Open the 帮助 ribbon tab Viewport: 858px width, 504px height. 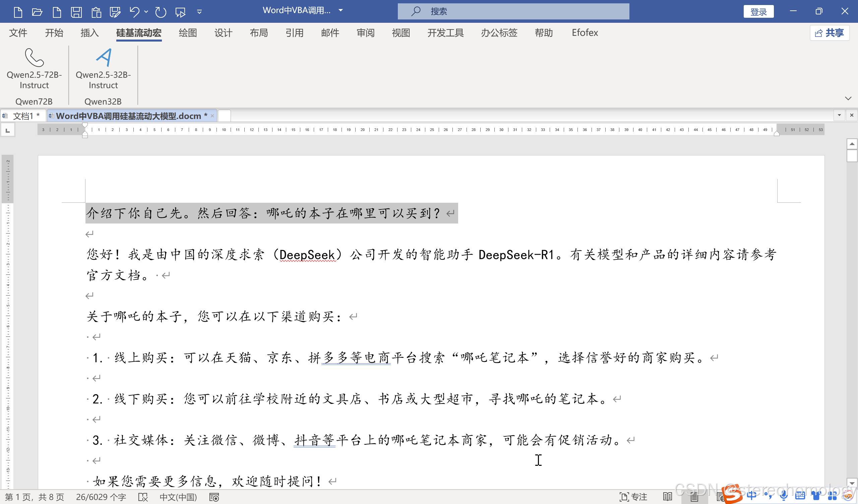(x=543, y=33)
